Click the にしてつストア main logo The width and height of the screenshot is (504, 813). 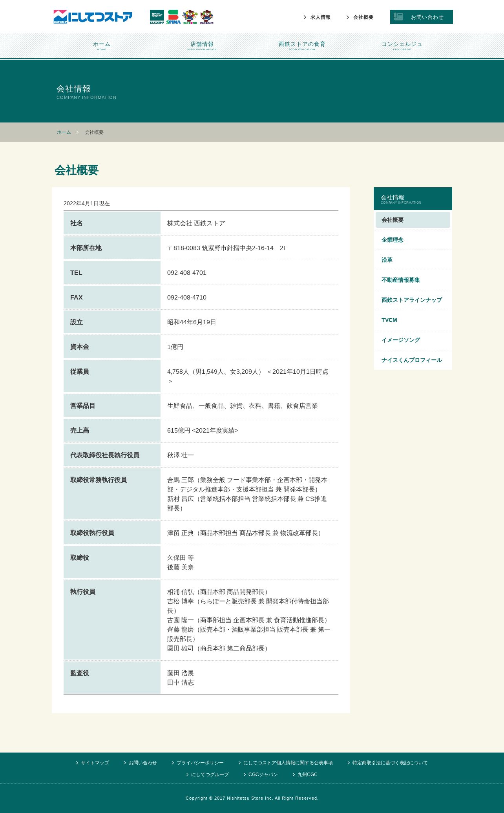[93, 17]
